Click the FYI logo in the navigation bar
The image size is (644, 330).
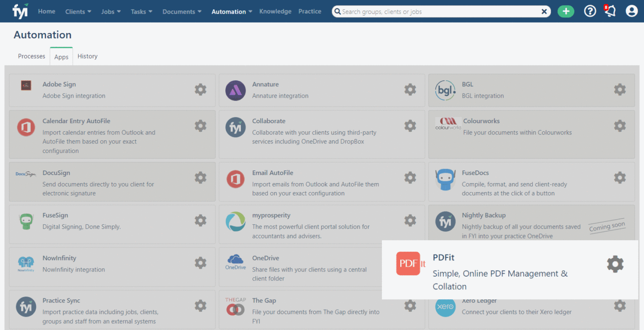[20, 10]
